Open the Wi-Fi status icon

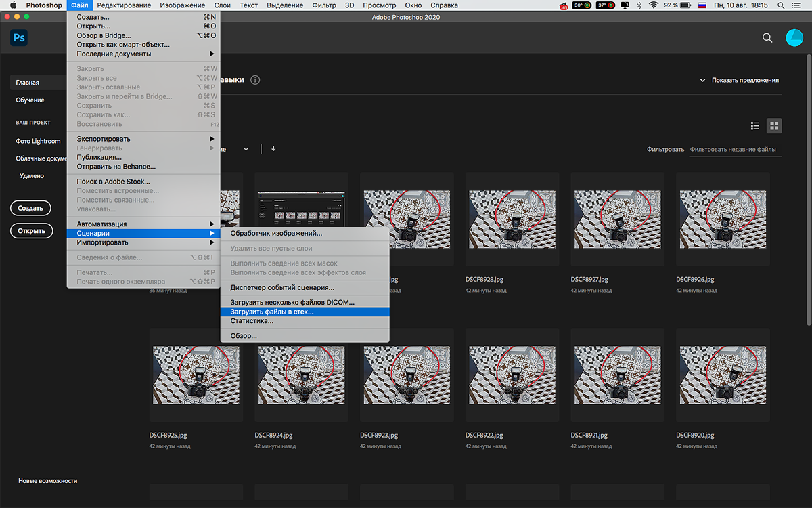point(654,5)
